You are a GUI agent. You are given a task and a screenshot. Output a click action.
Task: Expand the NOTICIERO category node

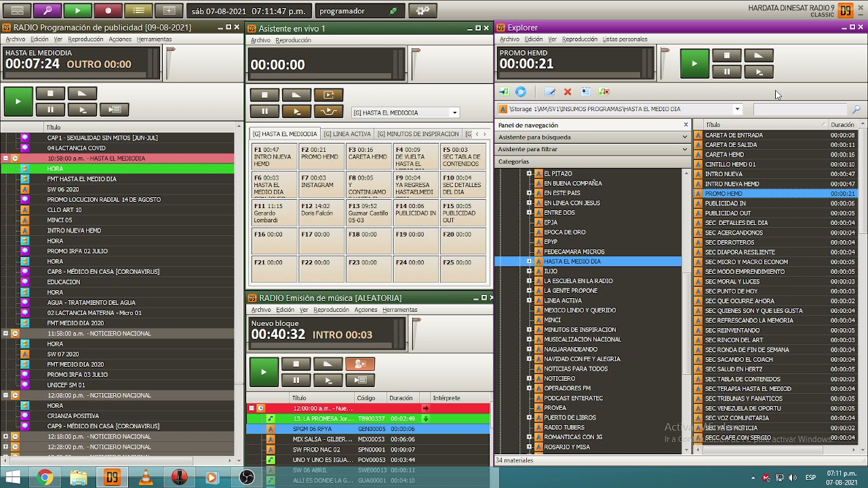point(529,379)
